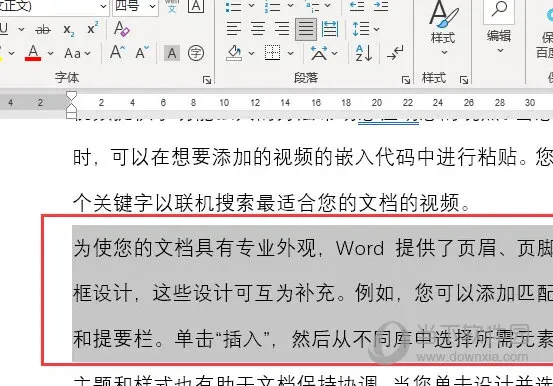Apply the red font color
This screenshot has width=553, height=386.
[33, 53]
